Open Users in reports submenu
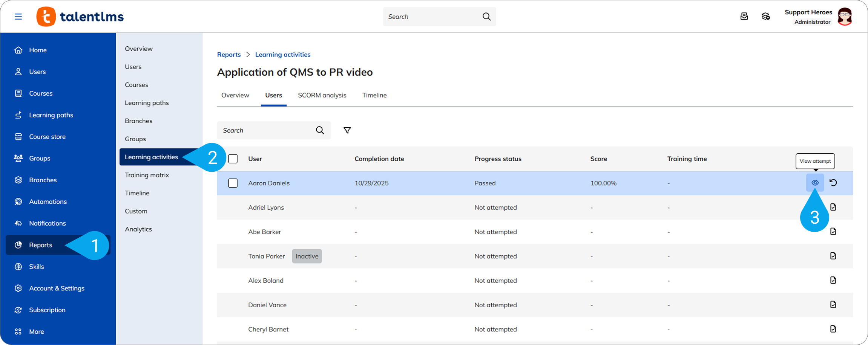The height and width of the screenshot is (345, 868). coord(133,67)
